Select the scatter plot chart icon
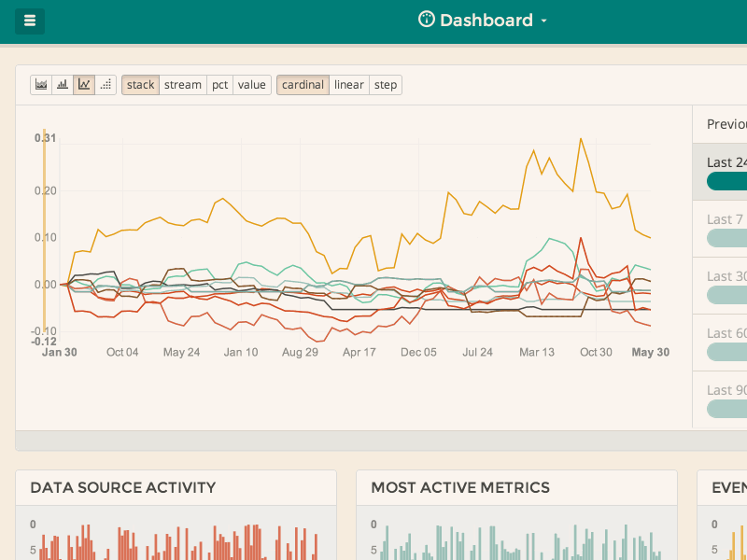Image resolution: width=747 pixels, height=560 pixels. 106,84
